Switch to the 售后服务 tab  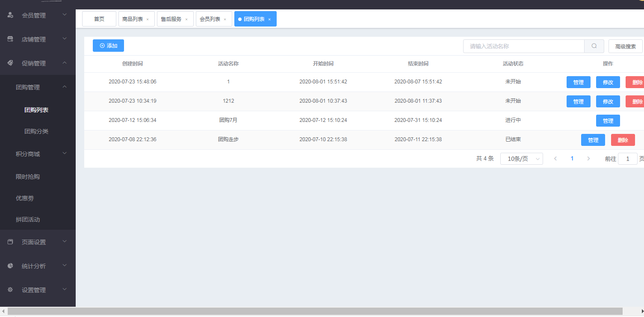pyautogui.click(x=171, y=19)
